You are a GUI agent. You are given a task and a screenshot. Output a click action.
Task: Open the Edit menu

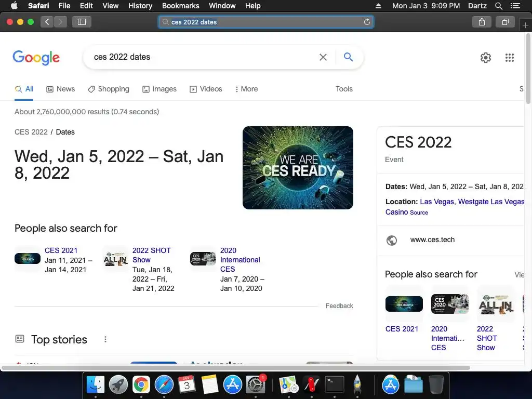(x=86, y=6)
